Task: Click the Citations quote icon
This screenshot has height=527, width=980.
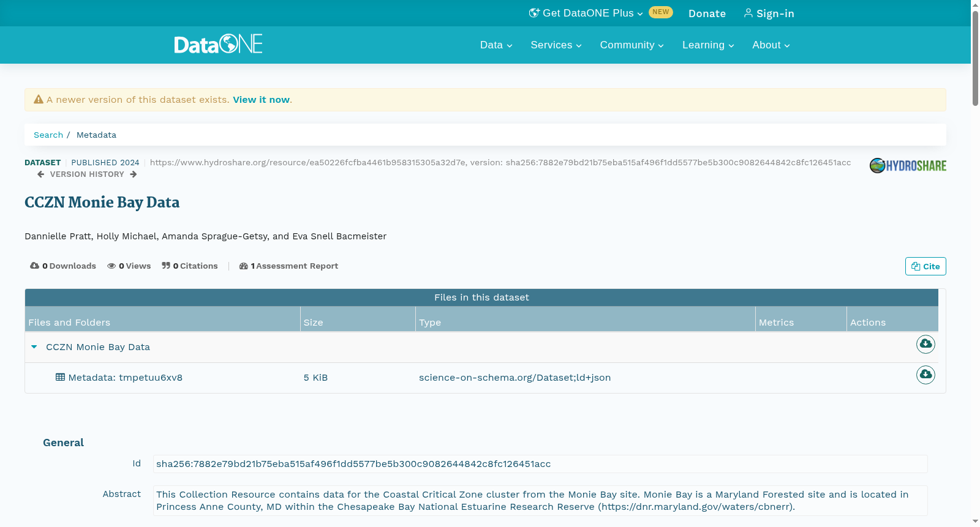Action: coord(166,266)
